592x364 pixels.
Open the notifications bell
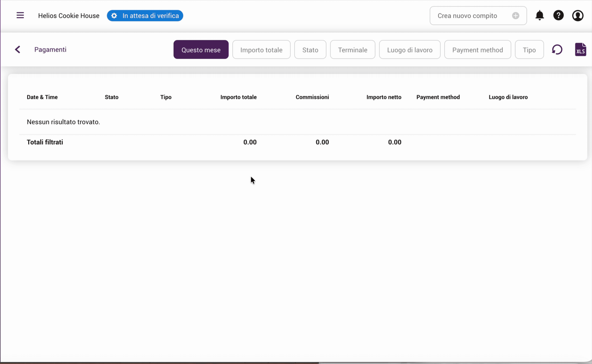539,15
